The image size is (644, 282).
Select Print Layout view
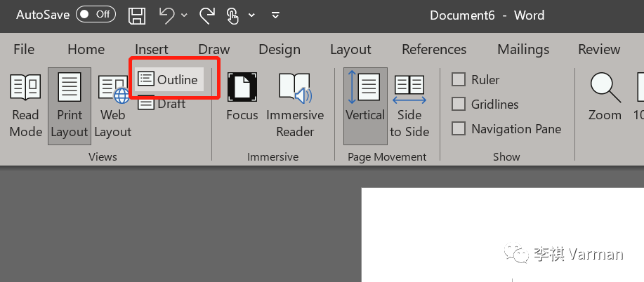(x=70, y=105)
